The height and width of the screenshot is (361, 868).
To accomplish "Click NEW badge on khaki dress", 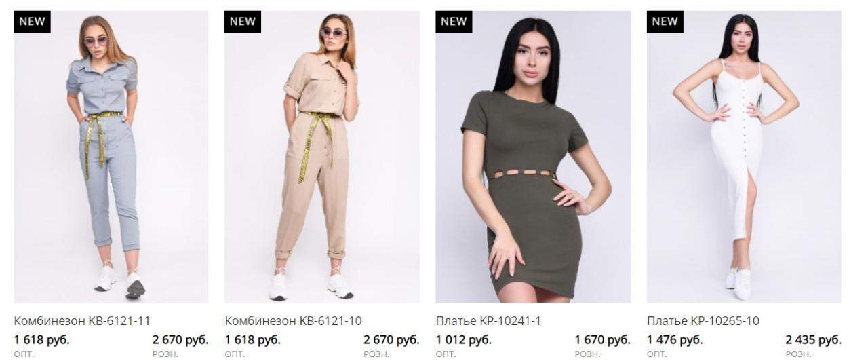I will coord(454,21).
